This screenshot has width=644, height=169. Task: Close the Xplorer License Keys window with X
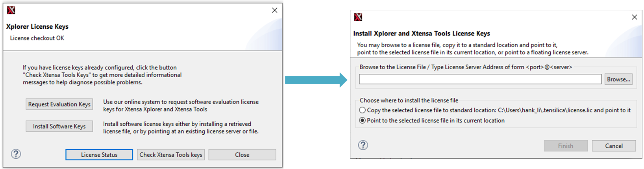[x=275, y=10]
